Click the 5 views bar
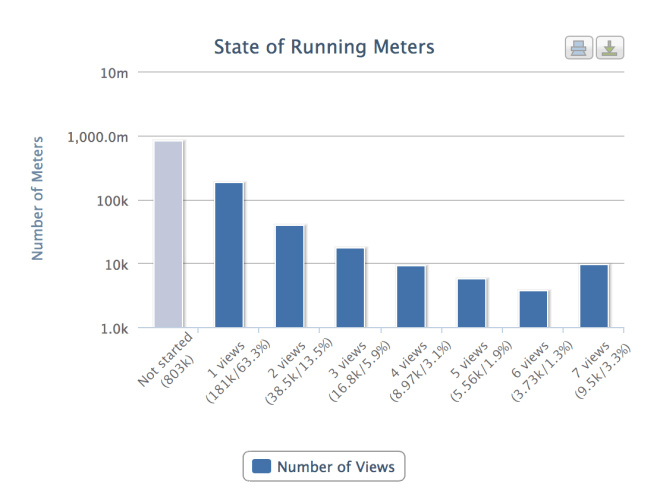Screen dimensions: 660x503 pyautogui.click(x=471, y=303)
